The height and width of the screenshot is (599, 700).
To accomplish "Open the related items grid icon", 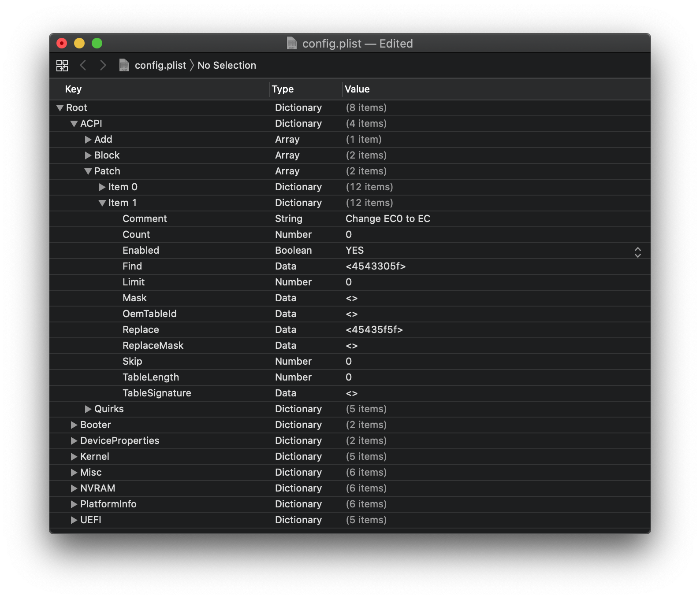I will tap(62, 66).
